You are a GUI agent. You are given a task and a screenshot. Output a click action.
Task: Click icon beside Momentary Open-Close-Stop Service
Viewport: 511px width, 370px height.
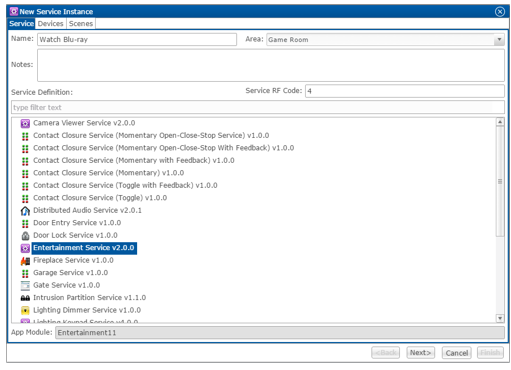[25, 136]
